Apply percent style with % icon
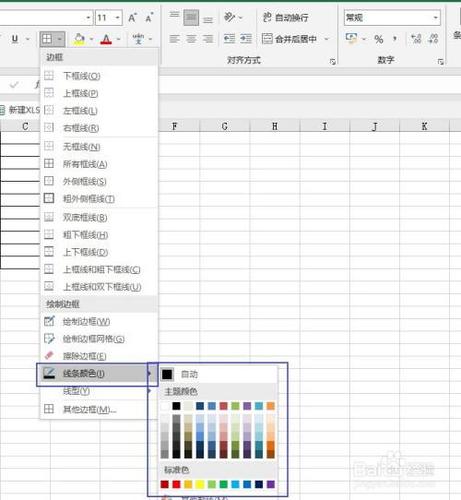 point(378,39)
